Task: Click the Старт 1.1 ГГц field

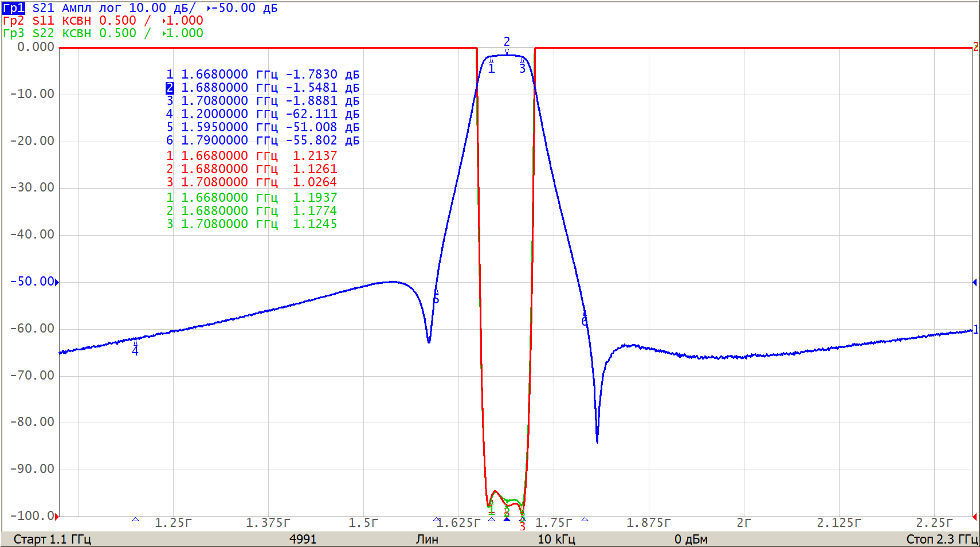Action: (52, 539)
